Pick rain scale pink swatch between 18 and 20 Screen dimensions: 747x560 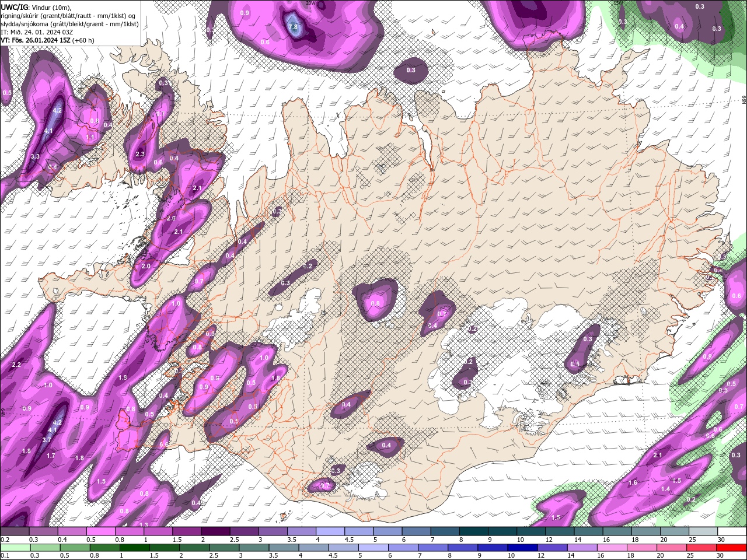(643, 548)
